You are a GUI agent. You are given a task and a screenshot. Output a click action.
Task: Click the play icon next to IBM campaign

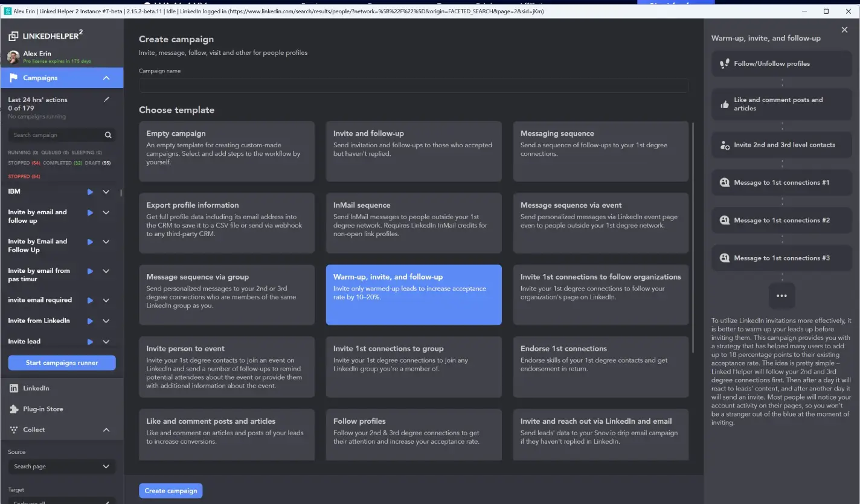pos(90,192)
